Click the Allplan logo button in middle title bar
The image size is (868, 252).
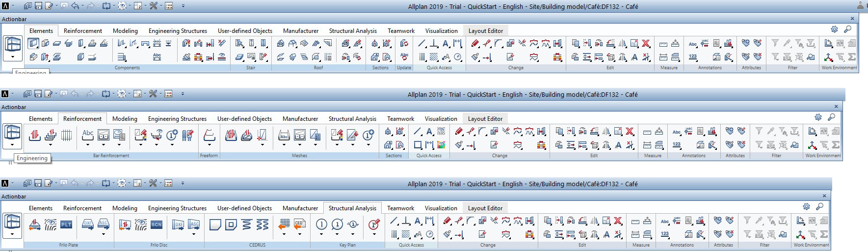click(5, 94)
